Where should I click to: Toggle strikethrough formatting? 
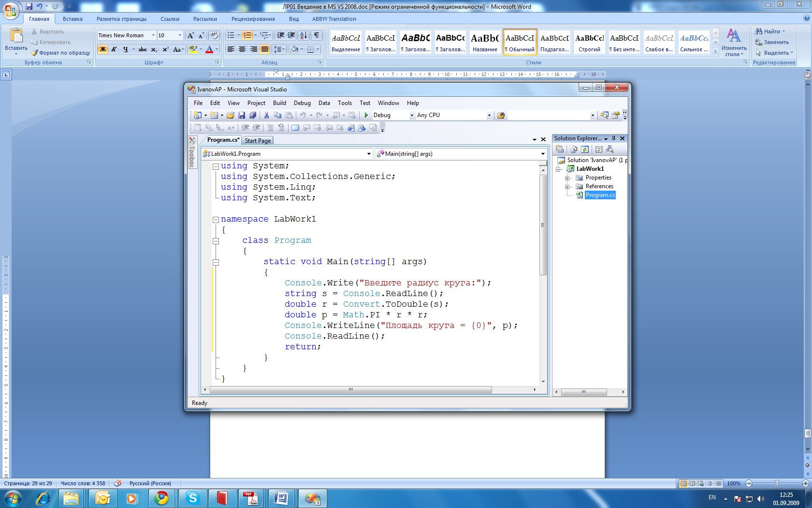coord(143,49)
